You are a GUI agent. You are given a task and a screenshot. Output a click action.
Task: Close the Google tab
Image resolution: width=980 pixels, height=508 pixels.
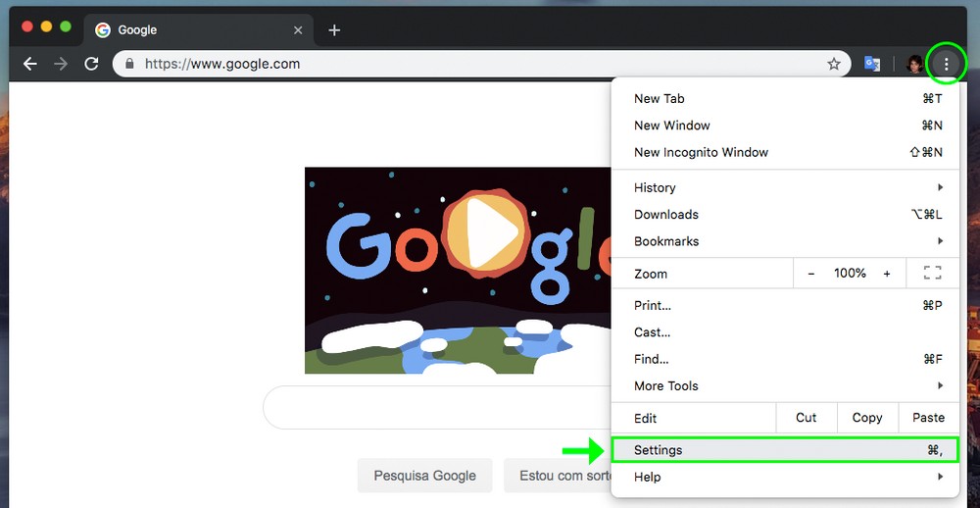click(x=299, y=30)
